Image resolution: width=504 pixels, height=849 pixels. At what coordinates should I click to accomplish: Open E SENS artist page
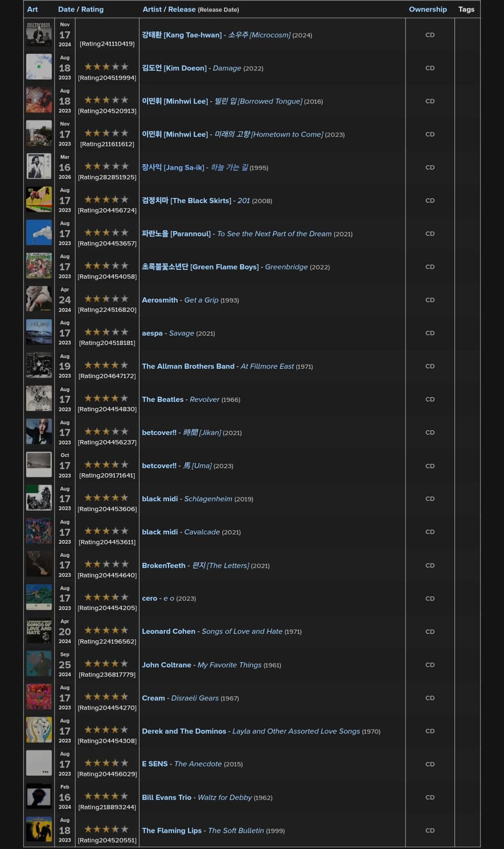[154, 764]
